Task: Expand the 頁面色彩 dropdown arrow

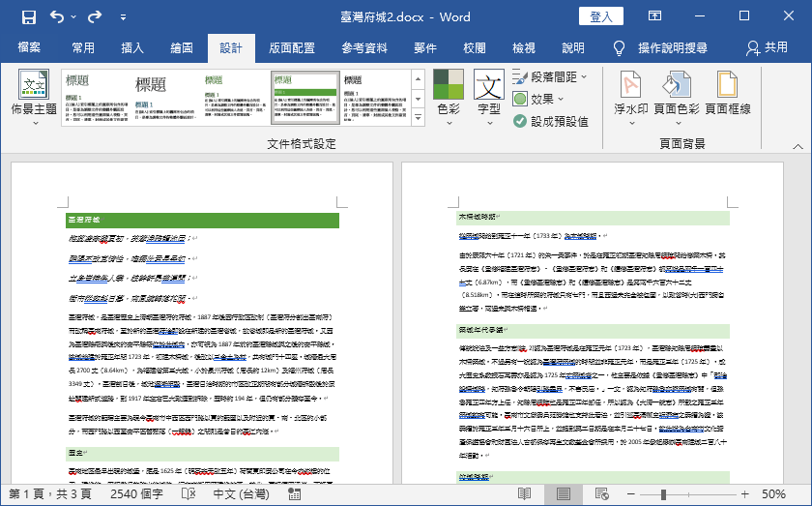Action: (677, 124)
